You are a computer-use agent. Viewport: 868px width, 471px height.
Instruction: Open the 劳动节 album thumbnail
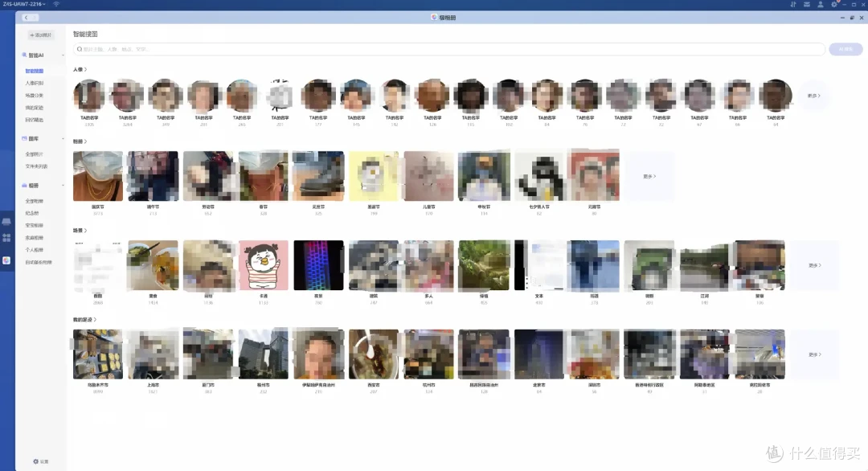[208, 176]
